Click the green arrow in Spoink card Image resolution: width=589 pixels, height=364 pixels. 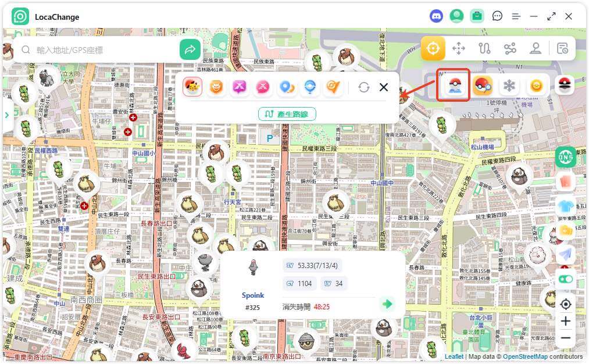coord(387,304)
